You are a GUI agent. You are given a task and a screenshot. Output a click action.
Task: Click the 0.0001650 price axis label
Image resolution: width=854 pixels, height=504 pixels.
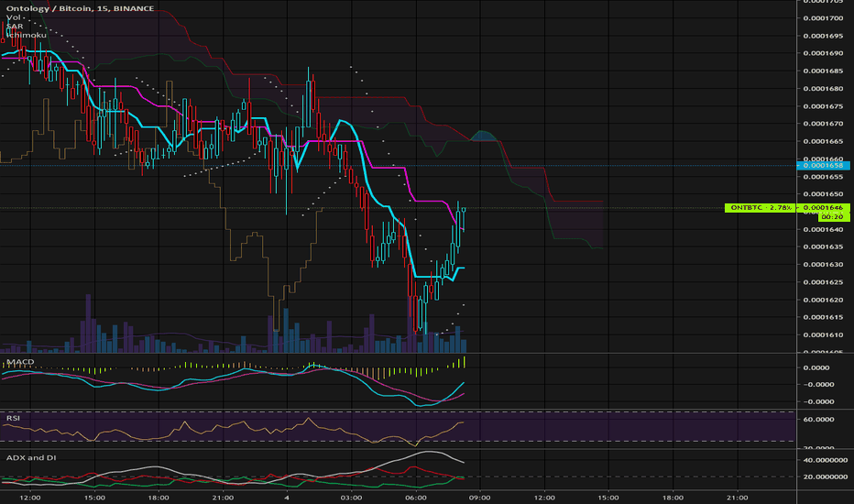[823, 194]
